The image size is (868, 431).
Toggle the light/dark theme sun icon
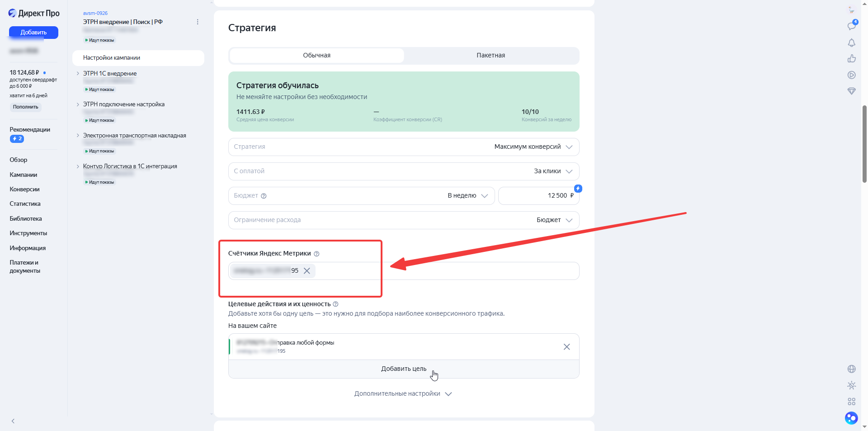coord(851,385)
